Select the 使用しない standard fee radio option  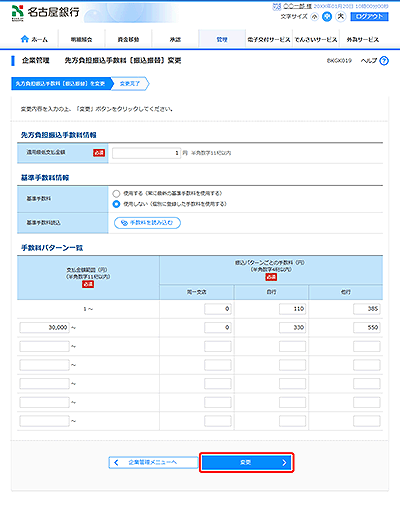coord(116,204)
